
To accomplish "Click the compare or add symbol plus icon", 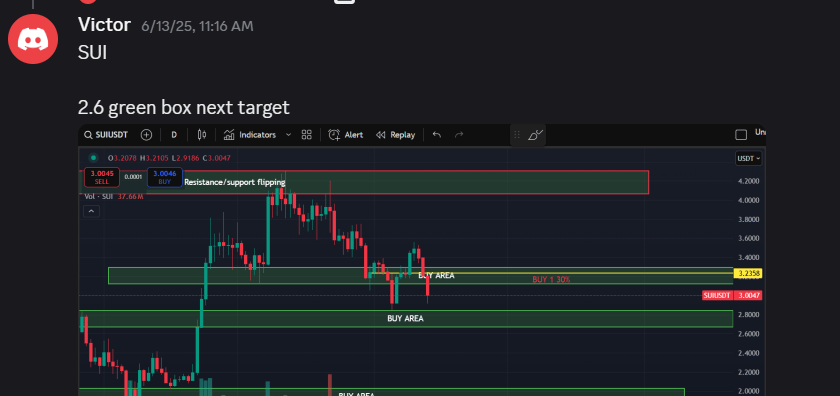I will pyautogui.click(x=146, y=135).
